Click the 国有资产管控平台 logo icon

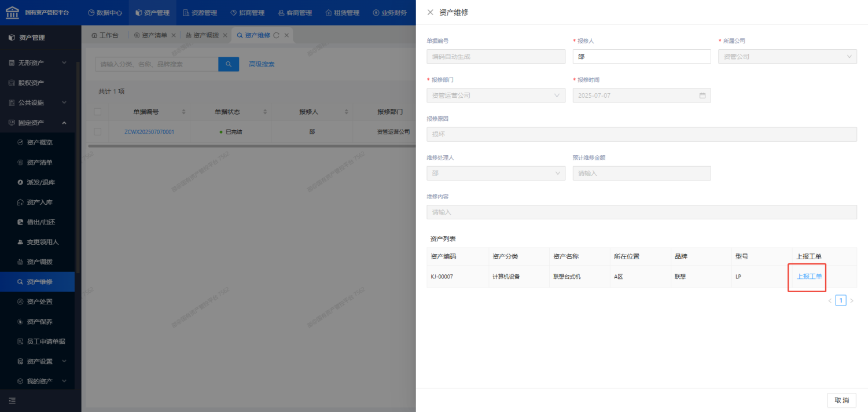click(x=12, y=12)
